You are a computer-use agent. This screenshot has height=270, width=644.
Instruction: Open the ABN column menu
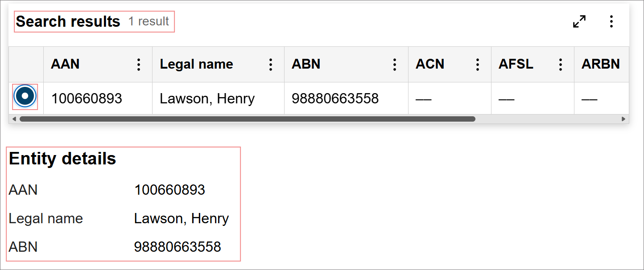[x=394, y=64]
